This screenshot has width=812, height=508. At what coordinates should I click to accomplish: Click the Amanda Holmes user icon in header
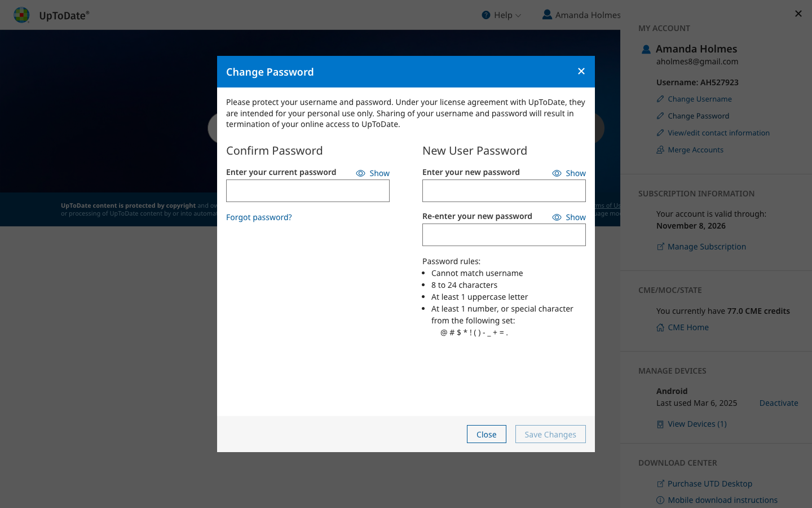pyautogui.click(x=547, y=15)
